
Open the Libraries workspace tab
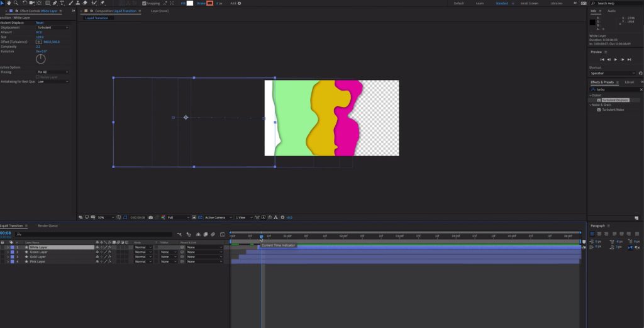click(557, 3)
